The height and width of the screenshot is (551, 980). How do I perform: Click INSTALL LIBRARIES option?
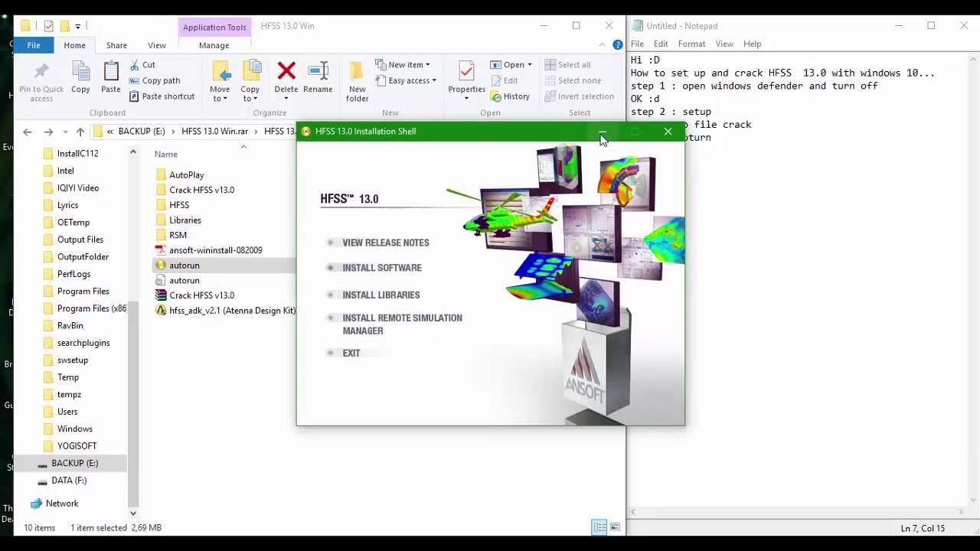coord(381,295)
